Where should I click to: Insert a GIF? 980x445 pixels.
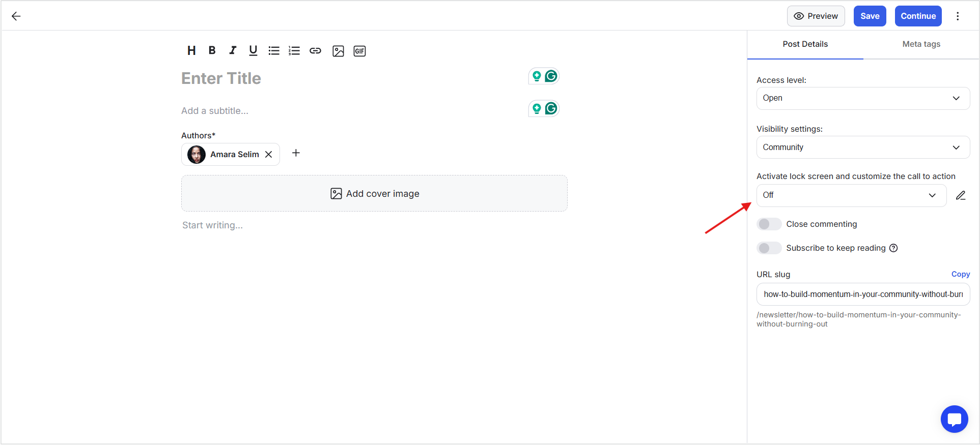coord(359,51)
